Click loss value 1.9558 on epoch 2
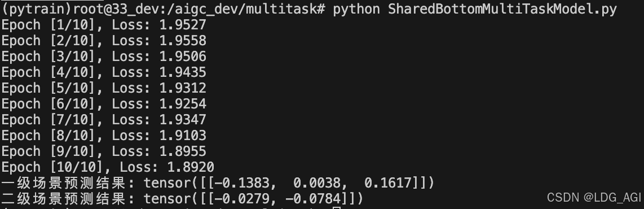The height and width of the screenshot is (209, 644). 183,41
